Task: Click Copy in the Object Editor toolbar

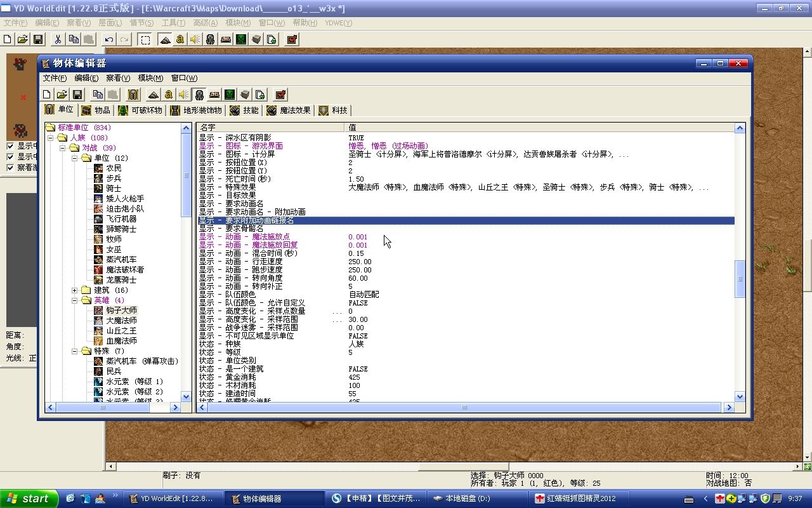Action: pos(98,95)
